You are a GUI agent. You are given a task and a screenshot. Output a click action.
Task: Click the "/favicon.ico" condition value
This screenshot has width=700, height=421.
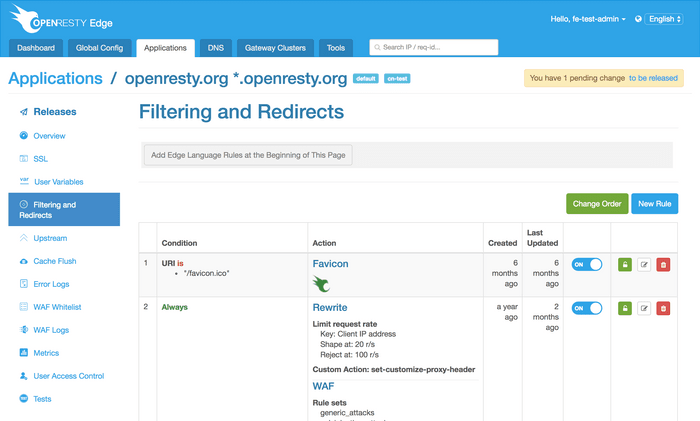coord(206,273)
